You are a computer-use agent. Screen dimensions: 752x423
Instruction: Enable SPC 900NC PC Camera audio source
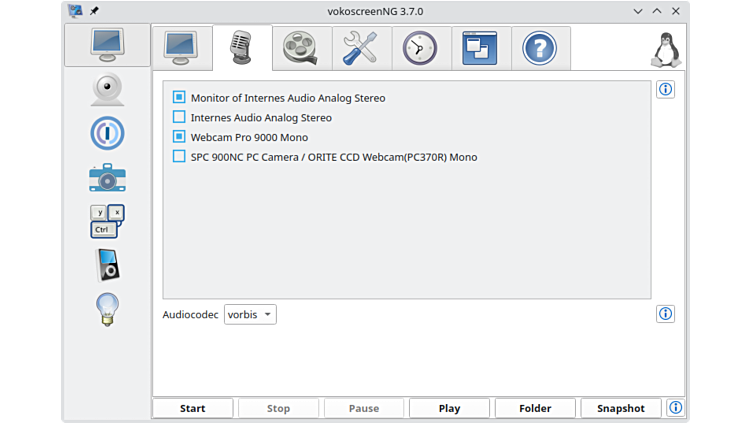click(179, 157)
